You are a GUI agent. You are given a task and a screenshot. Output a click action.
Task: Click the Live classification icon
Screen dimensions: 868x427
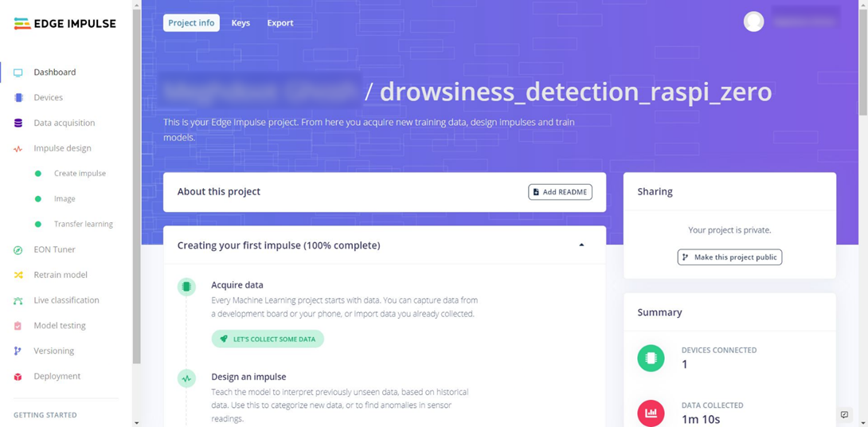coord(18,300)
